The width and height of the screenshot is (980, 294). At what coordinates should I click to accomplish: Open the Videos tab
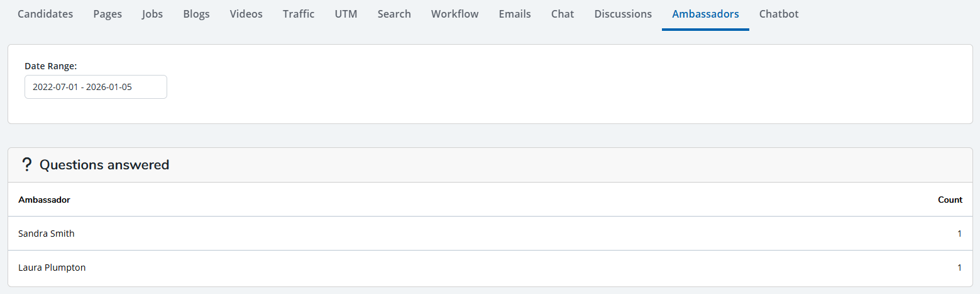point(246,14)
